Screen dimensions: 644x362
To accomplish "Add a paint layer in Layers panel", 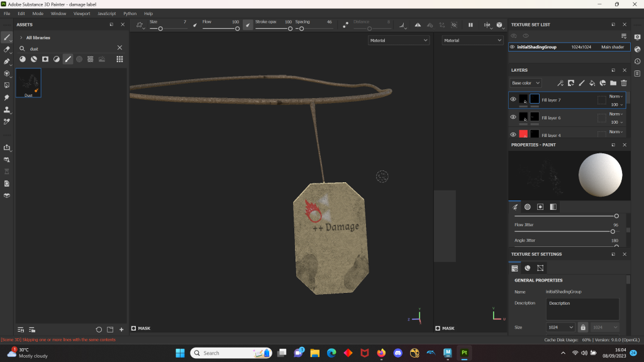I will pyautogui.click(x=582, y=83).
